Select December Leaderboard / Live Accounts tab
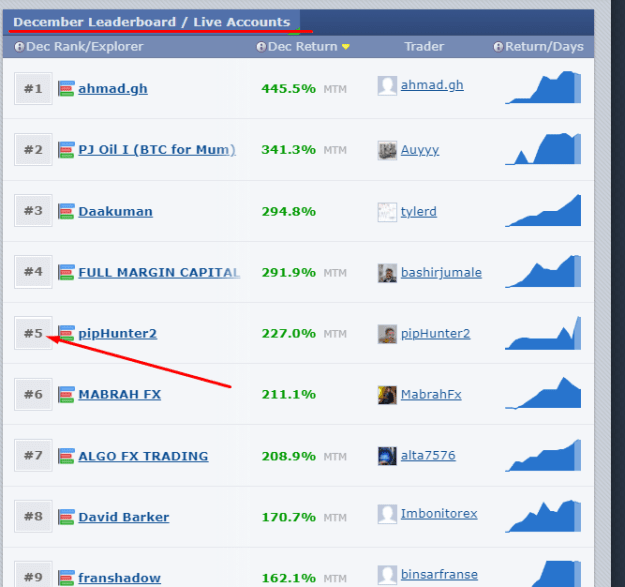Image resolution: width=625 pixels, height=587 pixels. [151, 22]
